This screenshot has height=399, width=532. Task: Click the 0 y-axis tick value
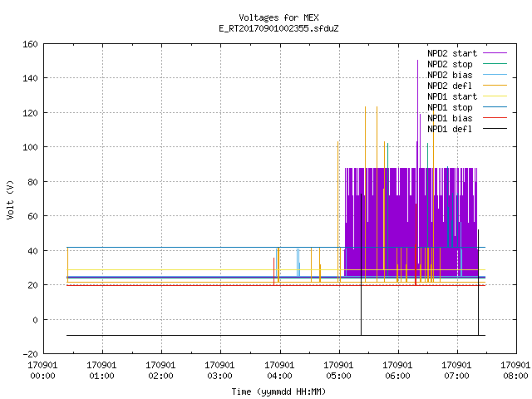pos(35,320)
